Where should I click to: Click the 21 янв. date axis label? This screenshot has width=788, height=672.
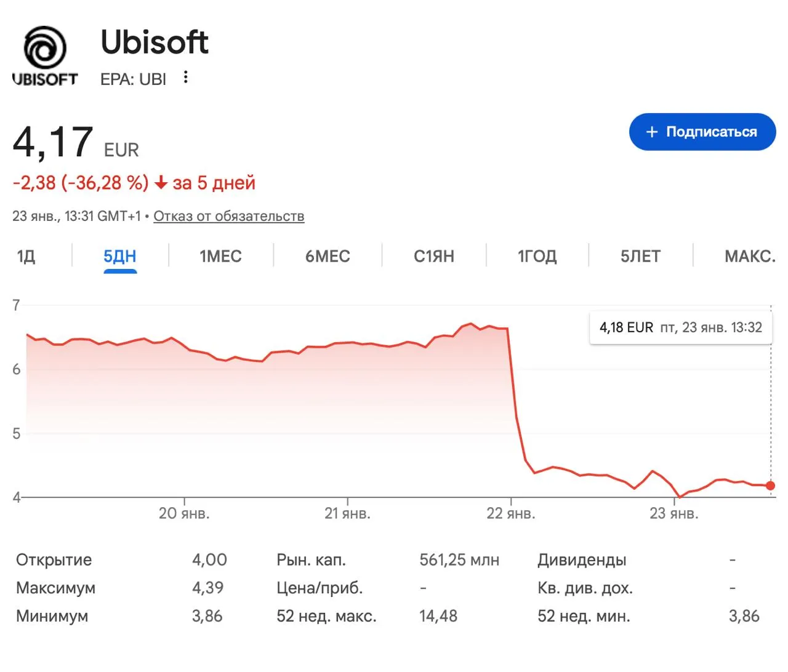(x=347, y=513)
